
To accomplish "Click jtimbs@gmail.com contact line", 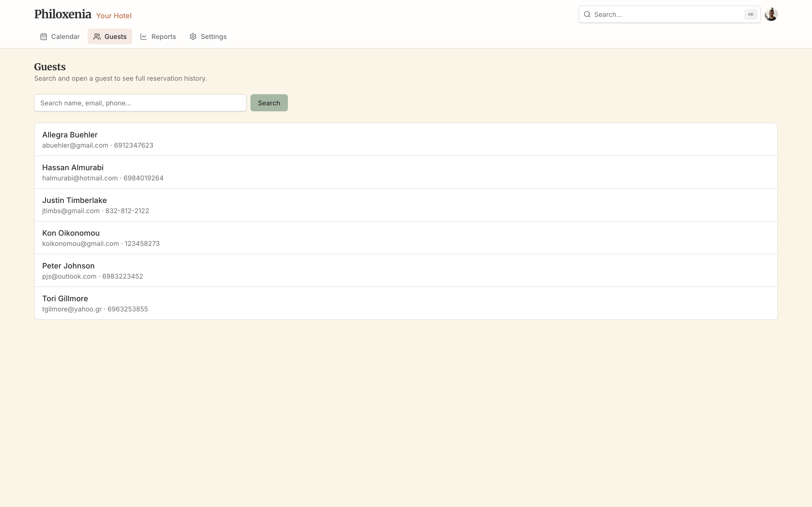I will click(x=96, y=211).
